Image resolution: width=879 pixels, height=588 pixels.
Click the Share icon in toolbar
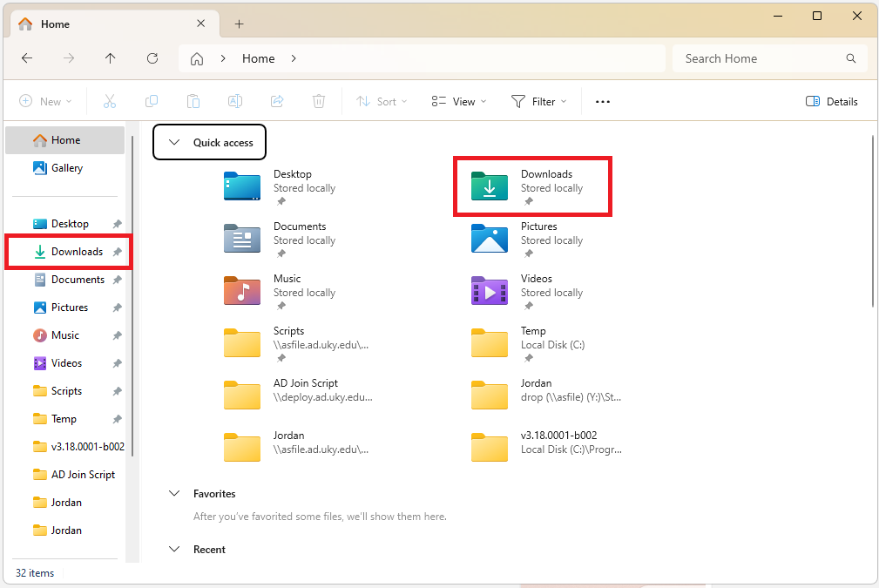point(277,101)
